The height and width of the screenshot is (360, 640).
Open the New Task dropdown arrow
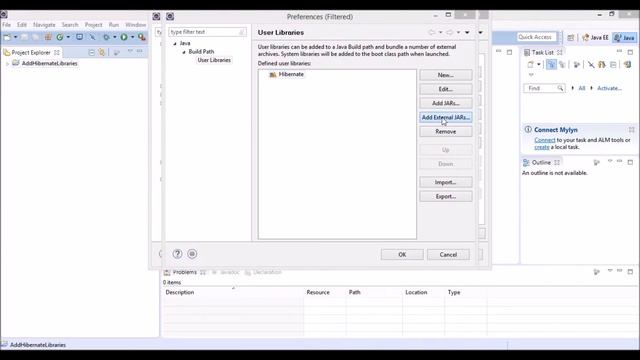point(539,64)
